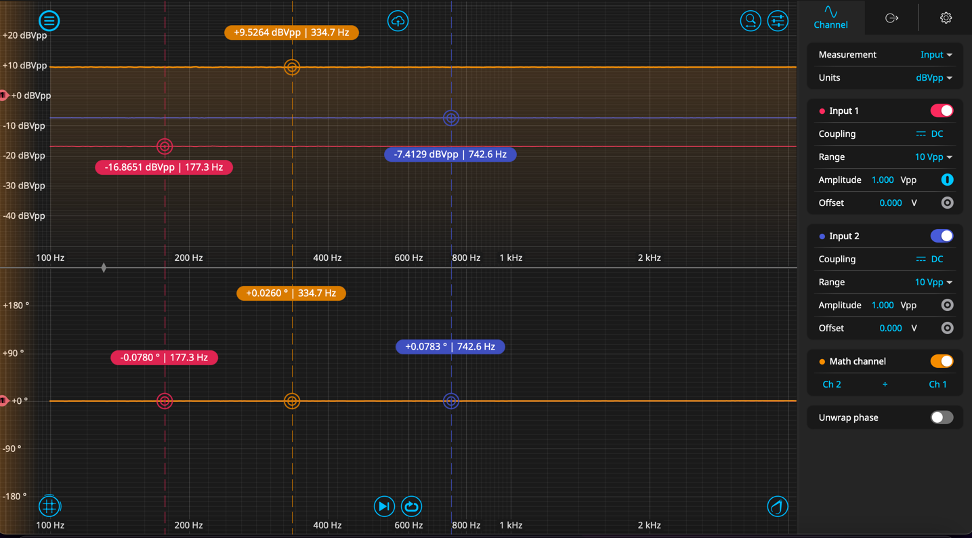Image resolution: width=972 pixels, height=538 pixels.
Task: Click the red magnitude cursor marker at 177.3 Hz
Action: tap(164, 146)
